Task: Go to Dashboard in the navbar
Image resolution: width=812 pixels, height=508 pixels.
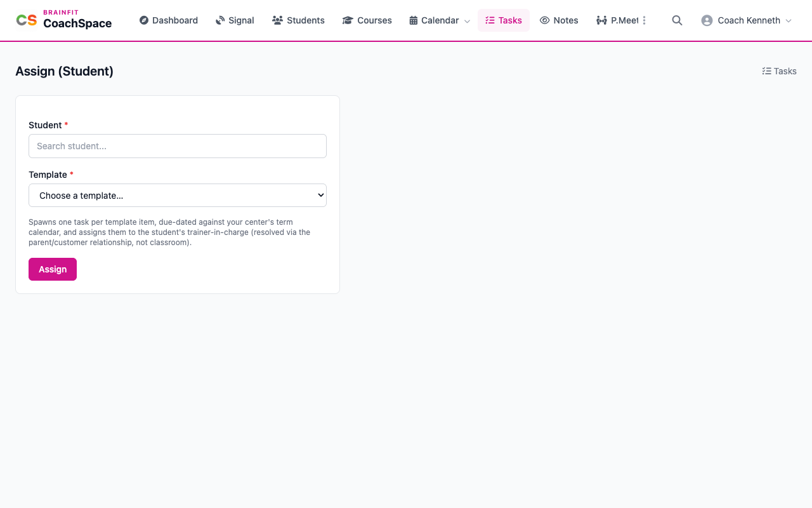Action: [169, 20]
